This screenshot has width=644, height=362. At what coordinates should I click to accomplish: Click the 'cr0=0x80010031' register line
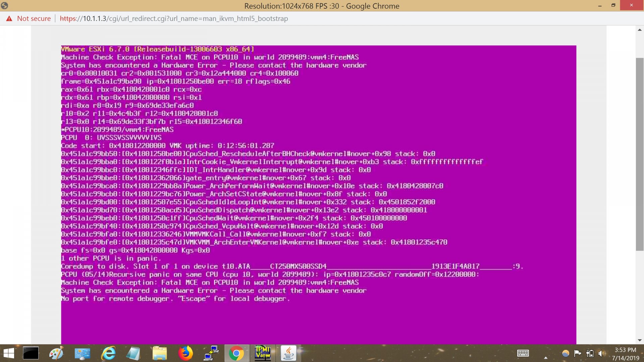click(179, 73)
